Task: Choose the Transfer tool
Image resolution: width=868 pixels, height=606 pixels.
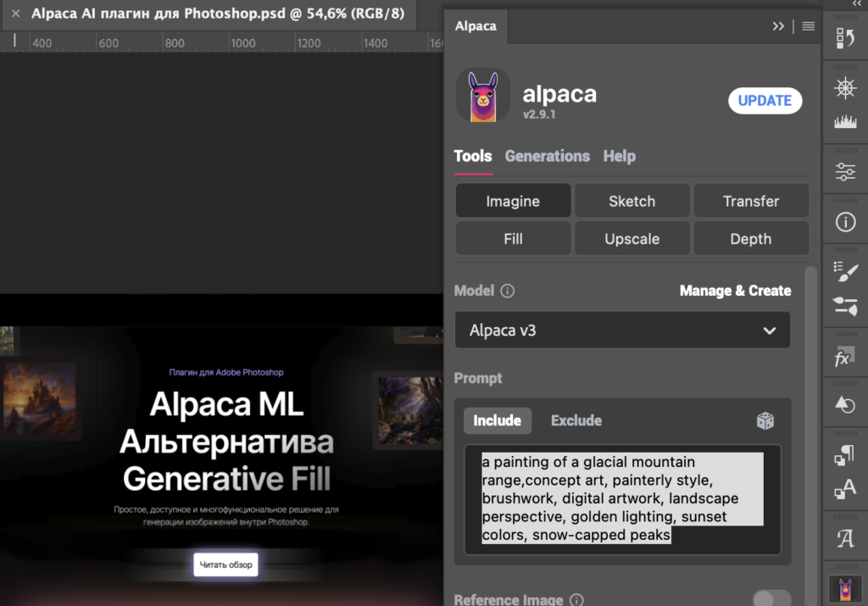Action: tap(751, 201)
